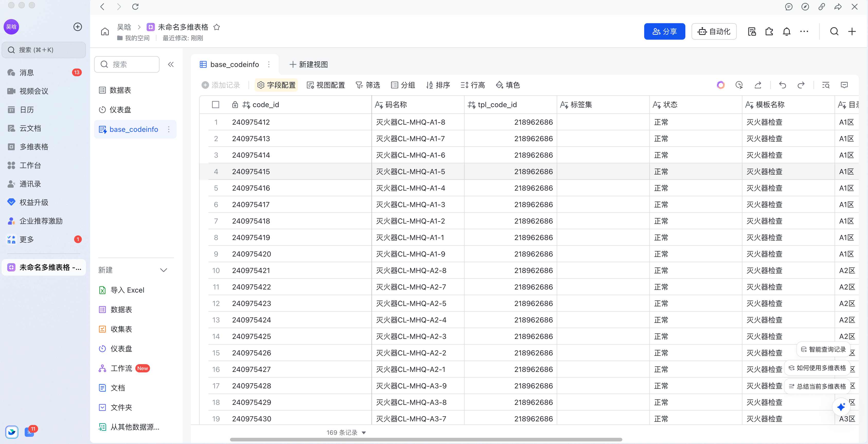
Task: Open the notifications bell icon
Action: (787, 32)
